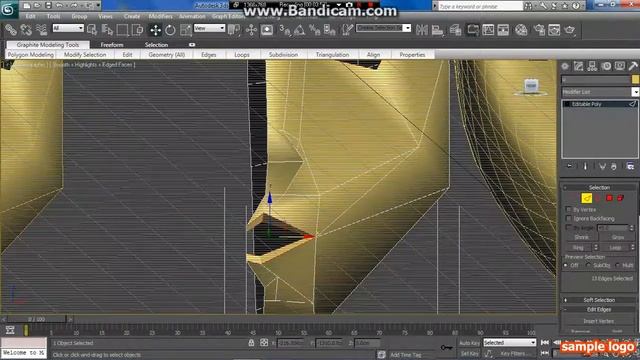
Task: Enable the By Vertex checkbox
Action: [568, 209]
